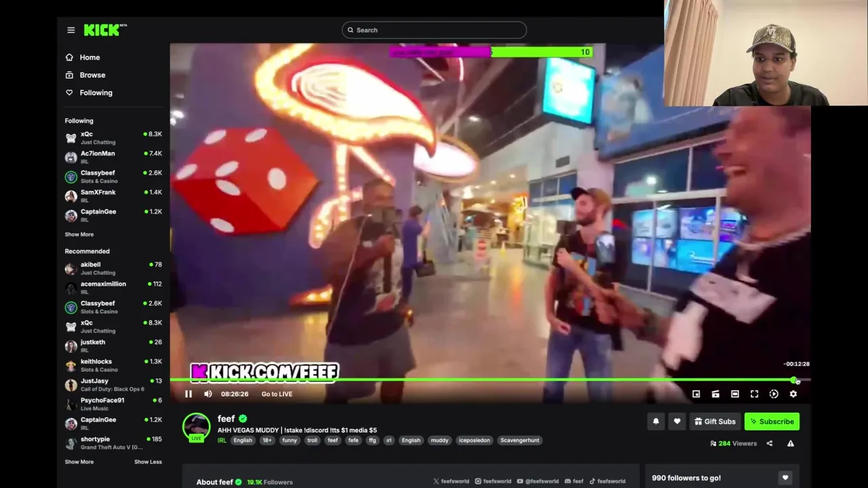Open feefsworld X profile link
Screen dimensions: 868x488
pos(451,481)
